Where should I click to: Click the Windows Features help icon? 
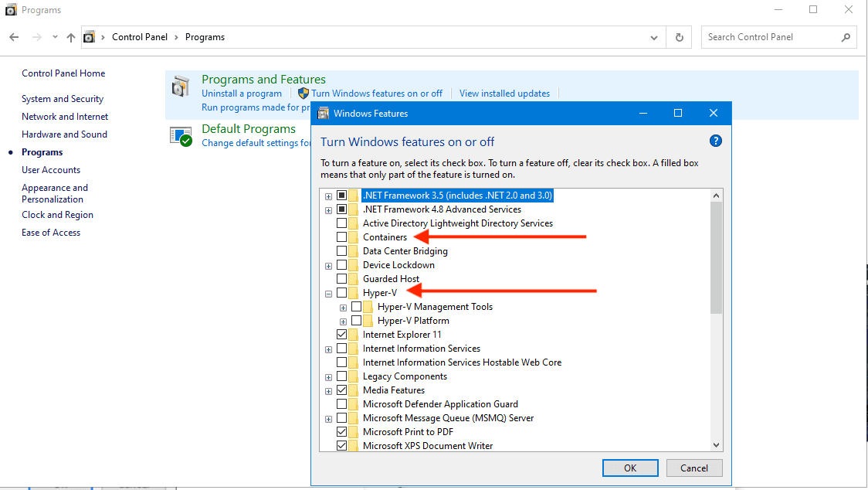(715, 141)
